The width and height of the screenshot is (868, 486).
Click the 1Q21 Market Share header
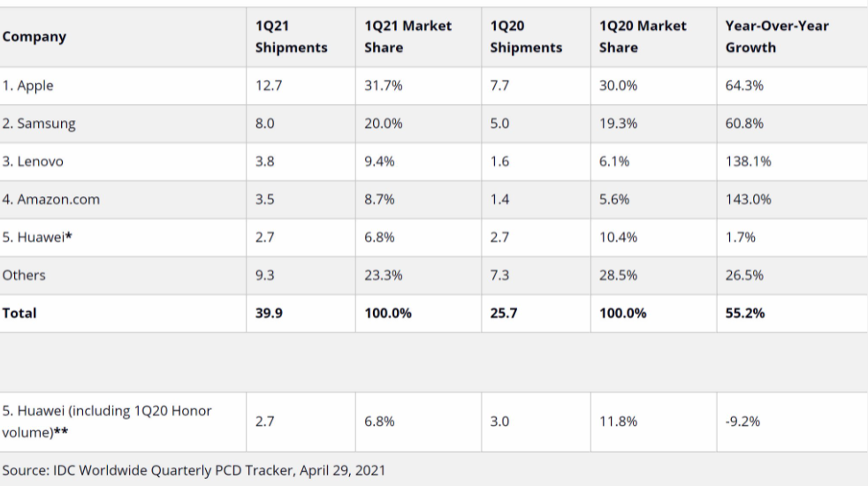click(x=407, y=37)
